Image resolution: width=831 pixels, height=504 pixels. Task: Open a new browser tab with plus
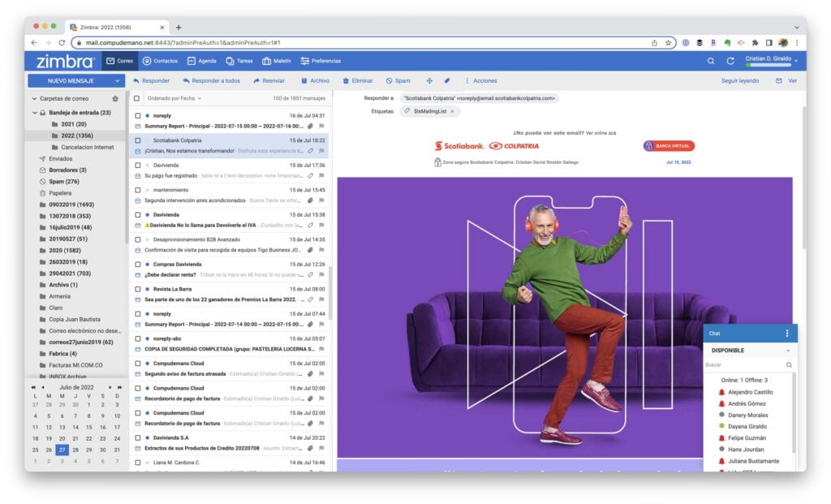179,27
